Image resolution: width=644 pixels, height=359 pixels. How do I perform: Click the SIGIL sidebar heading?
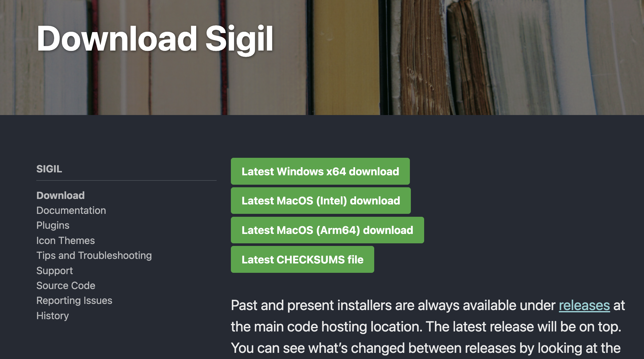click(49, 169)
